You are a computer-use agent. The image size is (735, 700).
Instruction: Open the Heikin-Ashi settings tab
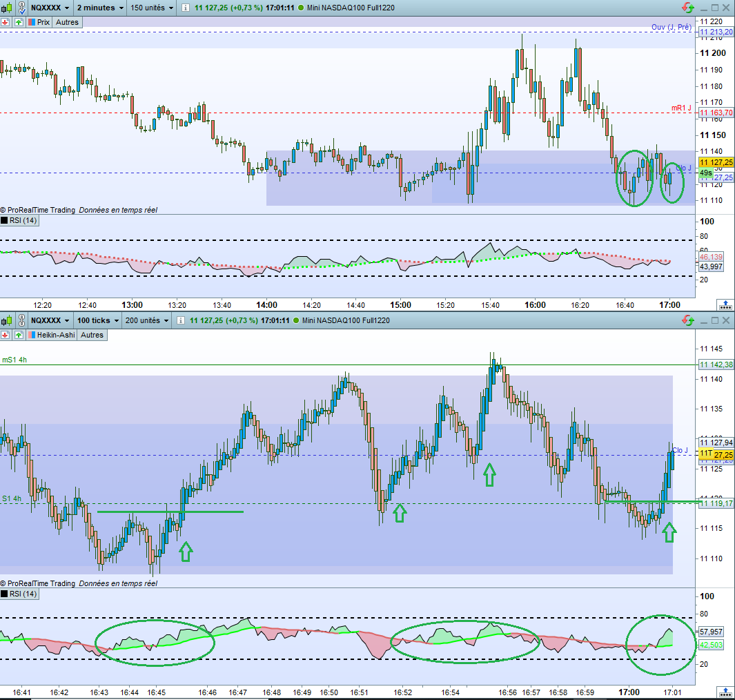tap(51, 335)
